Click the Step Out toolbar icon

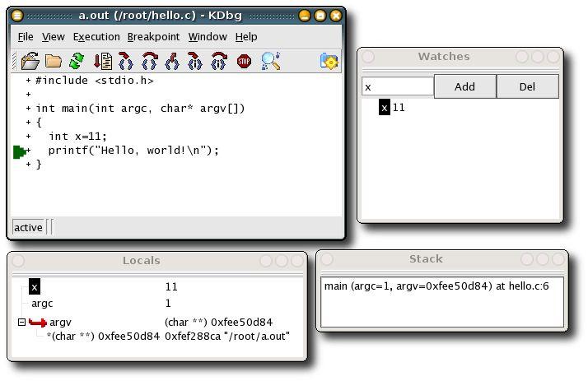tap(172, 61)
